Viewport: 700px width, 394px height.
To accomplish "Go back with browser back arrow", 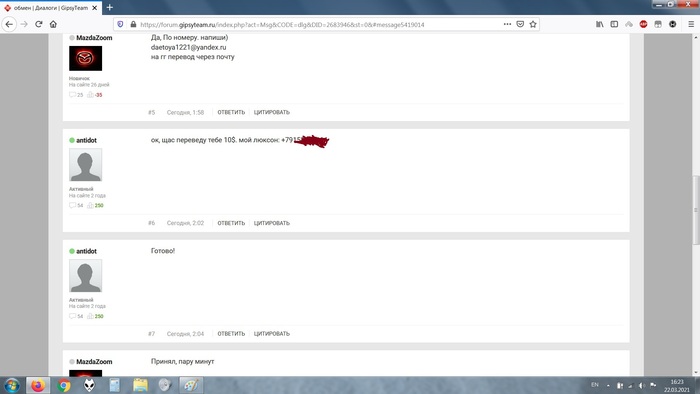I will pyautogui.click(x=9, y=24).
